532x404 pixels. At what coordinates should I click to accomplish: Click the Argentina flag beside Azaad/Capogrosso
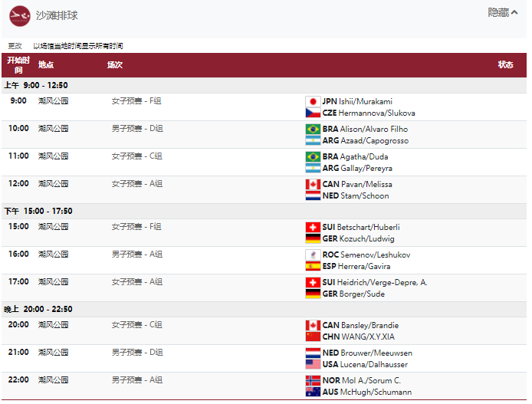pyautogui.click(x=313, y=140)
